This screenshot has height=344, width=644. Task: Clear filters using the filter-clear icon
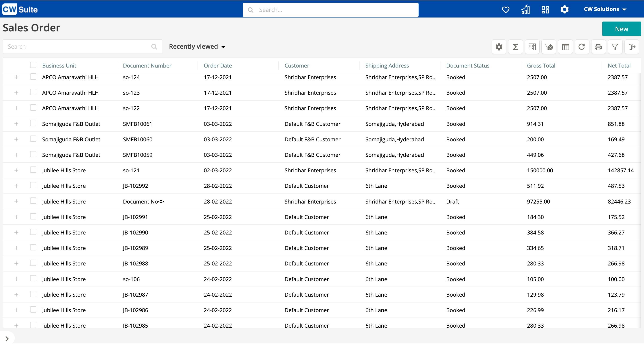coord(549,46)
